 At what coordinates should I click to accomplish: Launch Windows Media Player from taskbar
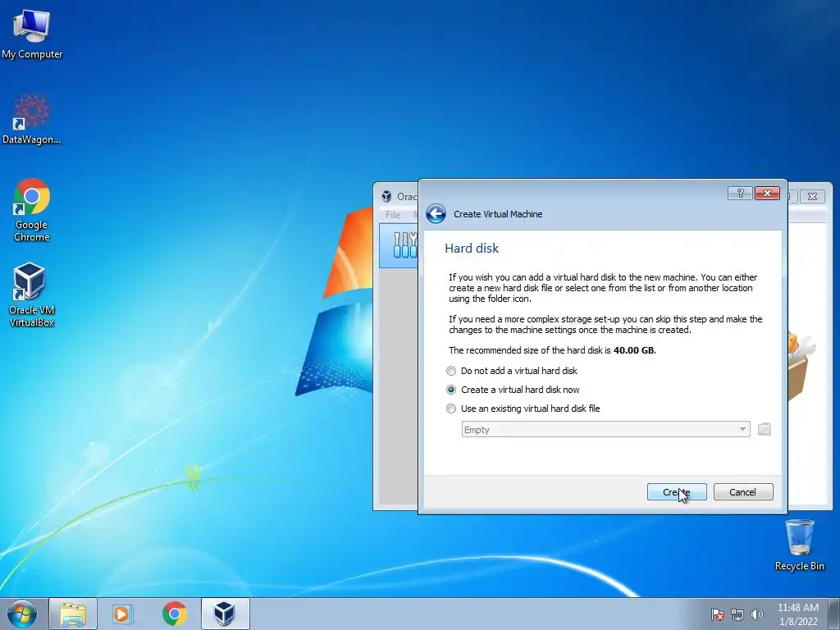pyautogui.click(x=122, y=614)
